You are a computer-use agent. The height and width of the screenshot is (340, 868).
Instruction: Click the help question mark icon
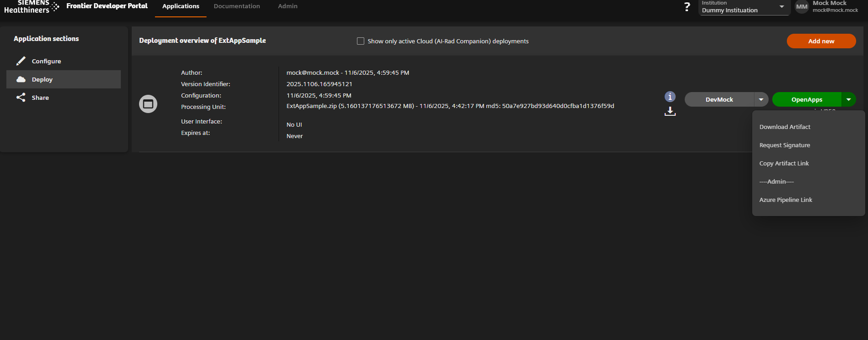tap(687, 7)
